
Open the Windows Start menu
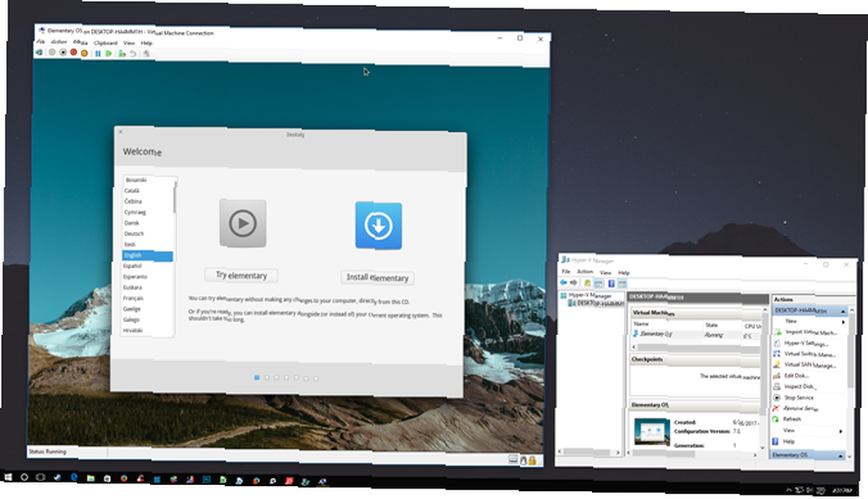tap(9, 477)
